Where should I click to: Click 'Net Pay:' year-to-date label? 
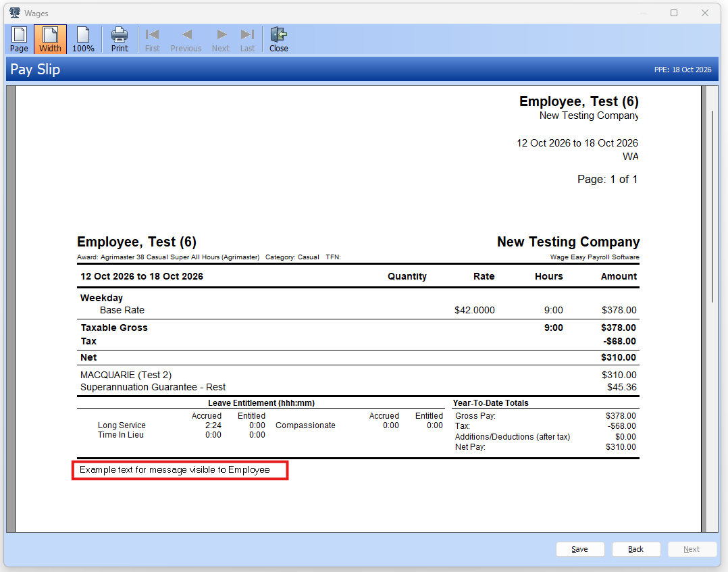470,447
